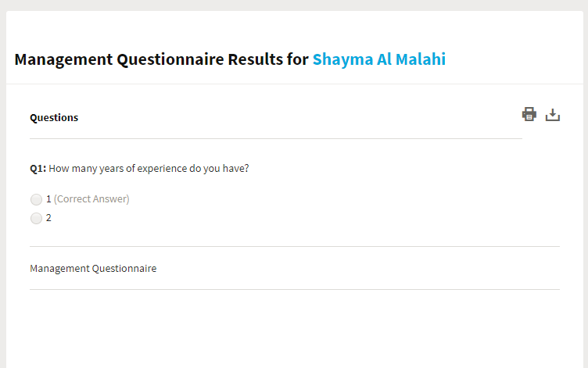Click the bold Q1: question number
588x368 pixels.
click(x=38, y=169)
